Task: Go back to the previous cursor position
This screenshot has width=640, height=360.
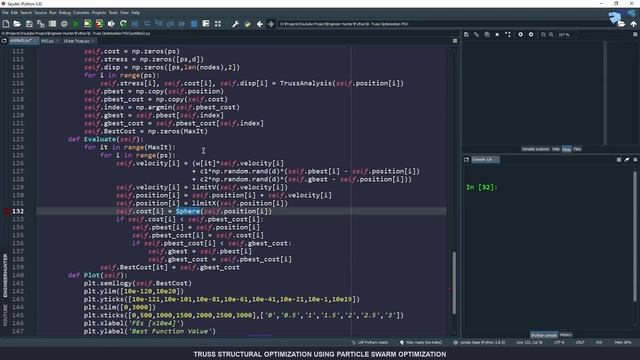Action: [x=259, y=24]
